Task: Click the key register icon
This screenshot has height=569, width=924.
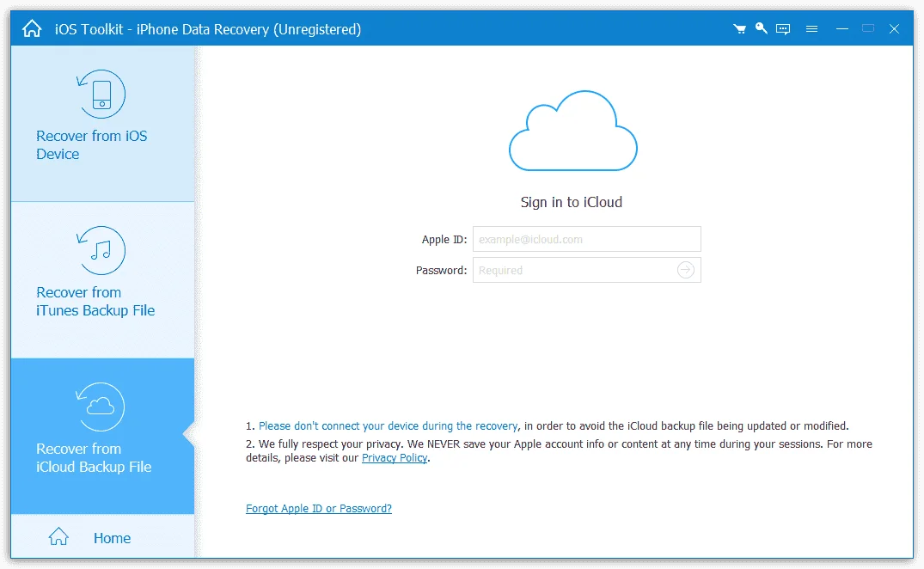Action: pyautogui.click(x=761, y=28)
